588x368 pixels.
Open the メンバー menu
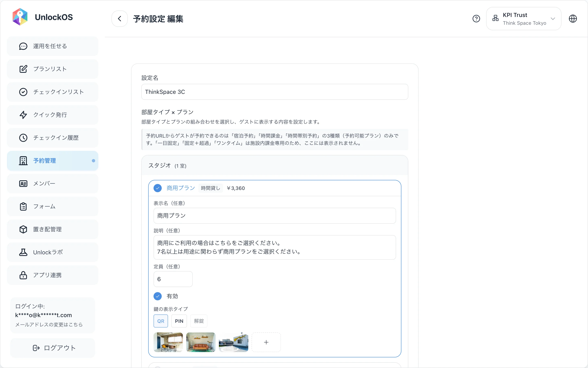(53, 184)
